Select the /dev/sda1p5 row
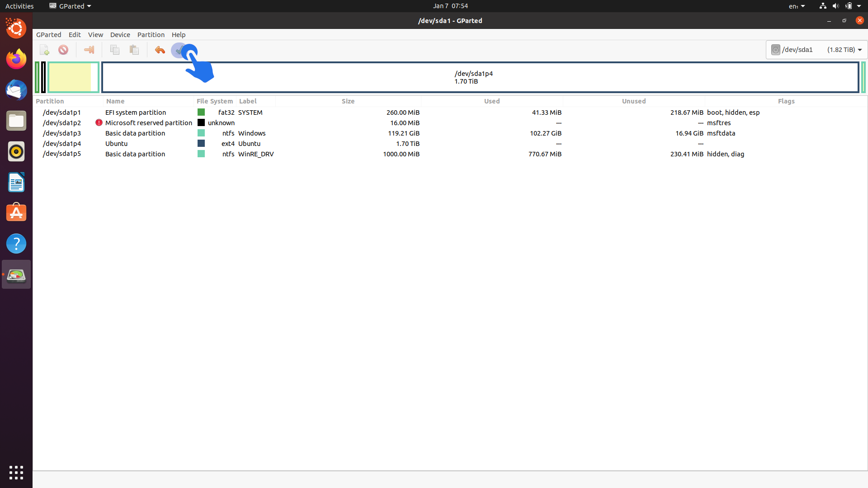 [450, 154]
